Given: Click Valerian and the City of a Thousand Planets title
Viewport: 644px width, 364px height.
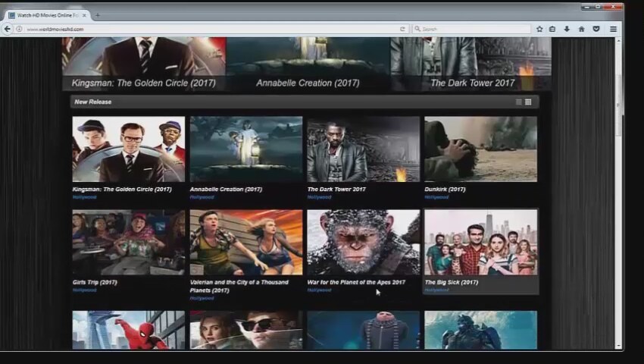Looking at the screenshot, I should 239,286.
